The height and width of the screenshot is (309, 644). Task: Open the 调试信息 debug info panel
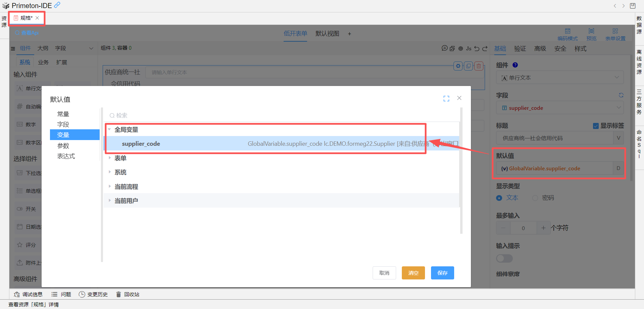pos(28,294)
